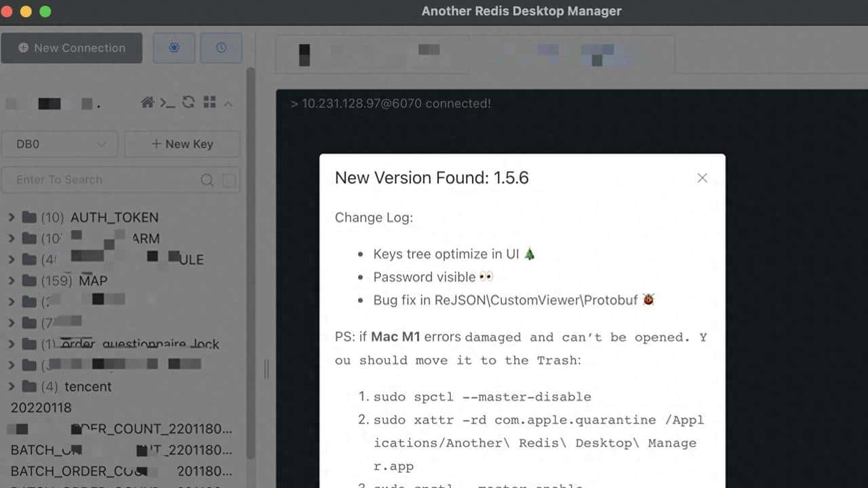This screenshot has width=868, height=488.
Task: Expand the AUTH_TOKEN folder arrow
Action: pyautogui.click(x=11, y=218)
